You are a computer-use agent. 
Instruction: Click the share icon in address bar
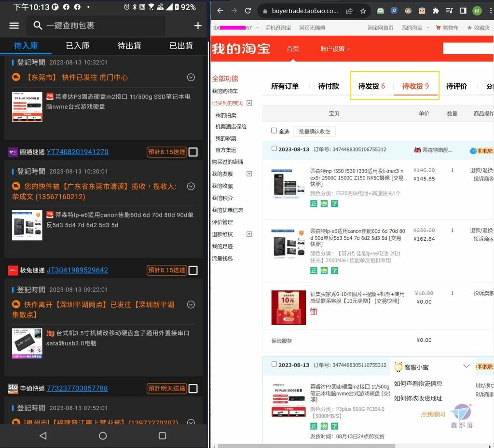[349, 11]
